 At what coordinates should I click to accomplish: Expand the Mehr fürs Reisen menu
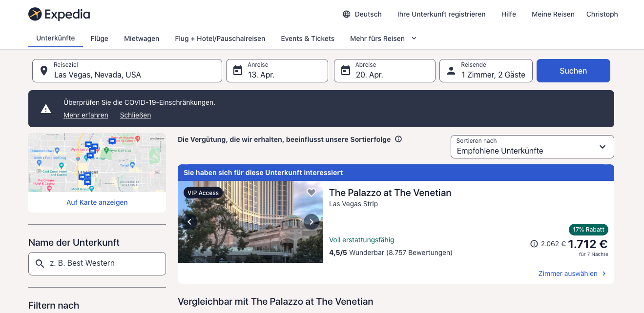(x=383, y=39)
